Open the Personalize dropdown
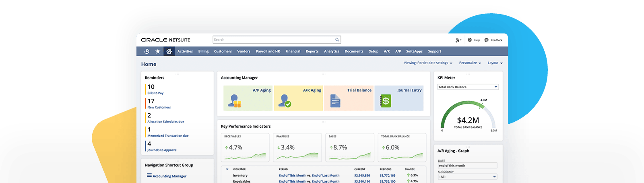The image size is (644, 183). (x=470, y=63)
